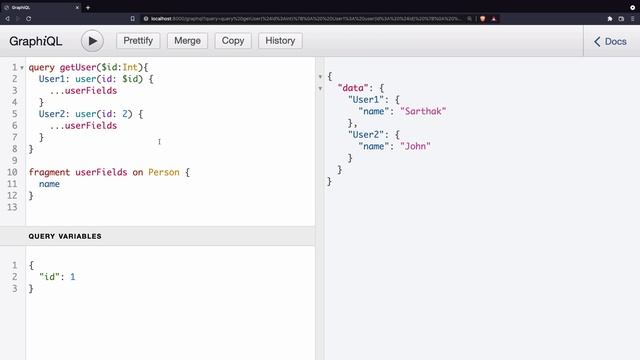Viewport: 640px width, 360px height.
Task: Click value 1 in query variables
Action: tap(73, 277)
